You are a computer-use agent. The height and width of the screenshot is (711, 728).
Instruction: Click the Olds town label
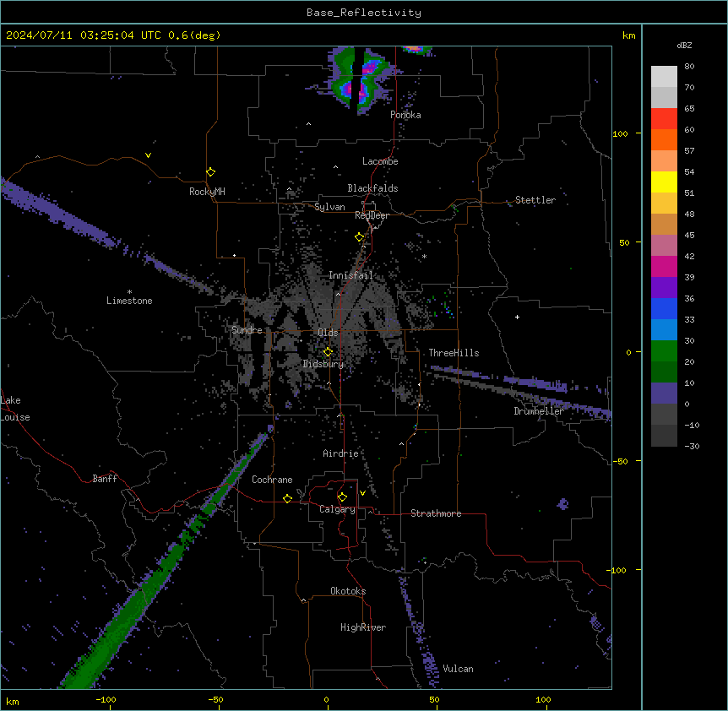[x=328, y=333]
